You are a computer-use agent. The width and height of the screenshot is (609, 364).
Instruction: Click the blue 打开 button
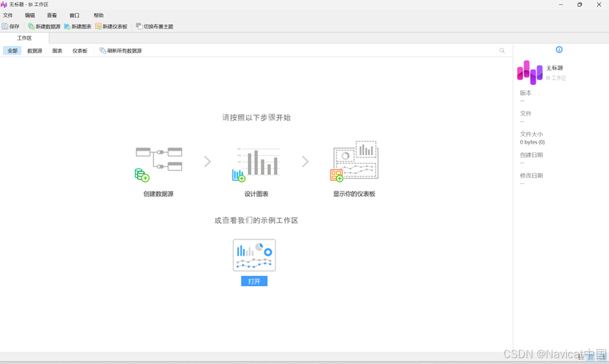coord(254,281)
